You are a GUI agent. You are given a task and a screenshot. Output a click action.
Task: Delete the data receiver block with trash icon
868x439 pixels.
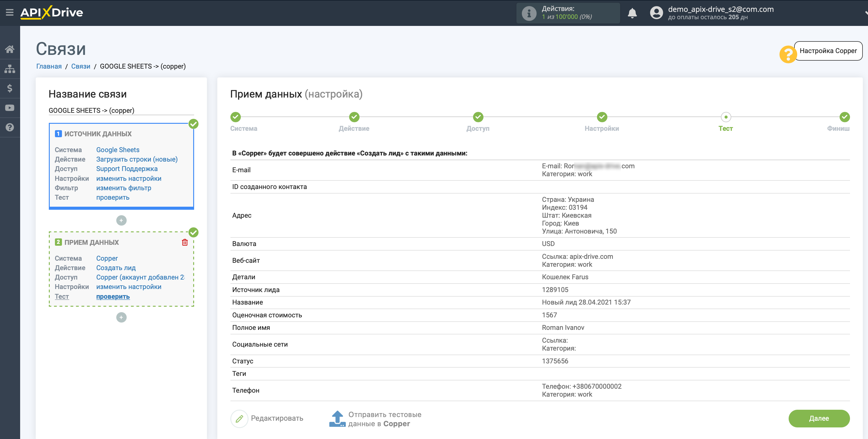[185, 242]
